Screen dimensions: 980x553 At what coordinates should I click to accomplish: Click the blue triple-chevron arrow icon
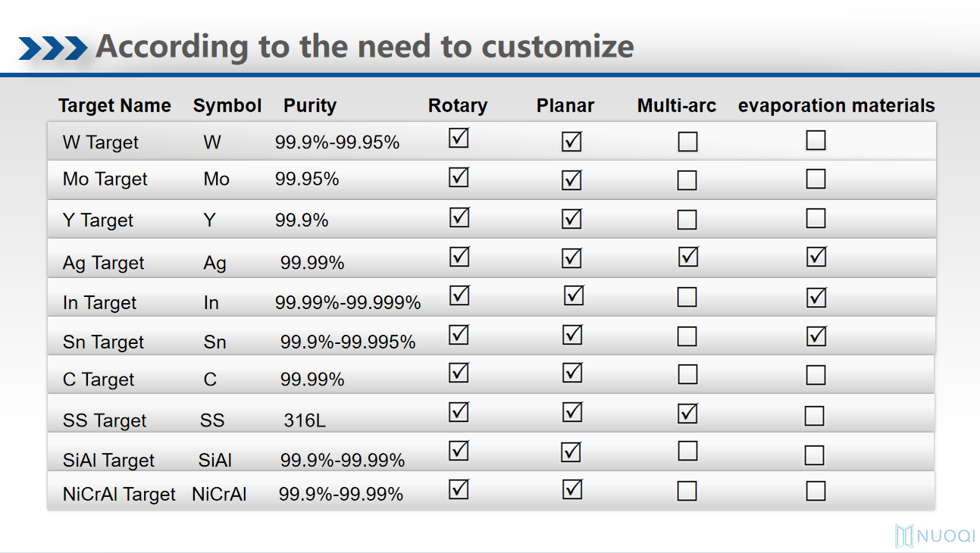click(53, 48)
